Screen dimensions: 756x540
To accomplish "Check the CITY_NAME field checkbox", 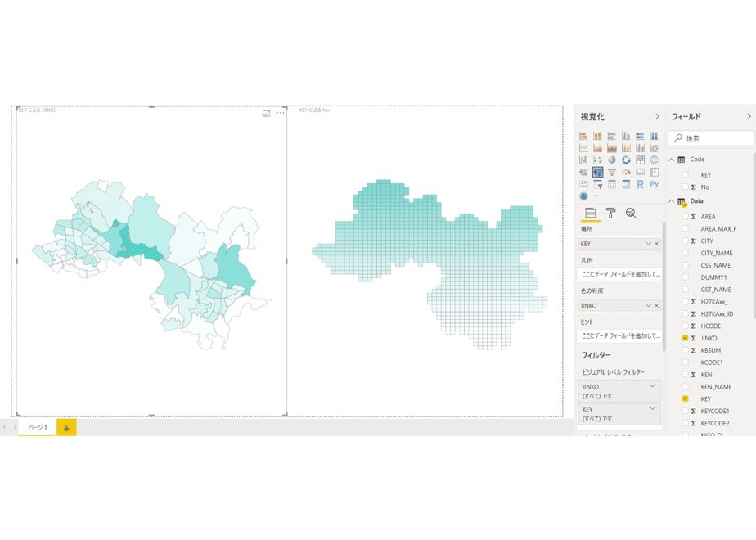I will pos(685,253).
